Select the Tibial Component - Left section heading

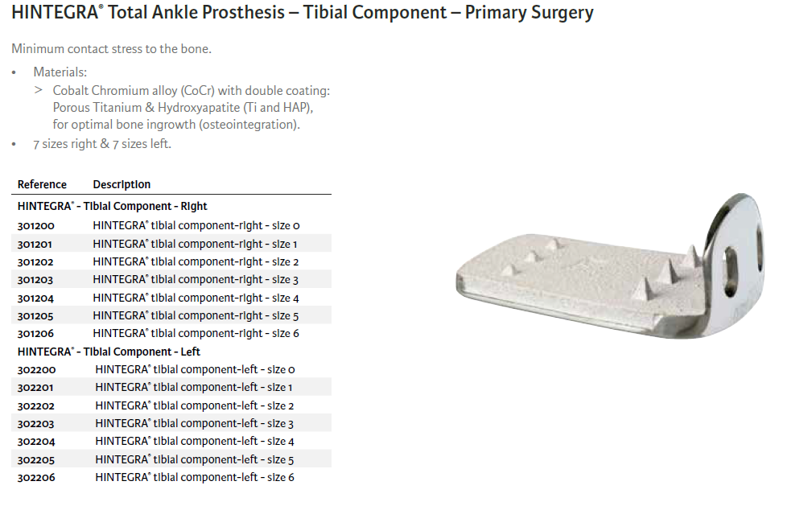(109, 352)
